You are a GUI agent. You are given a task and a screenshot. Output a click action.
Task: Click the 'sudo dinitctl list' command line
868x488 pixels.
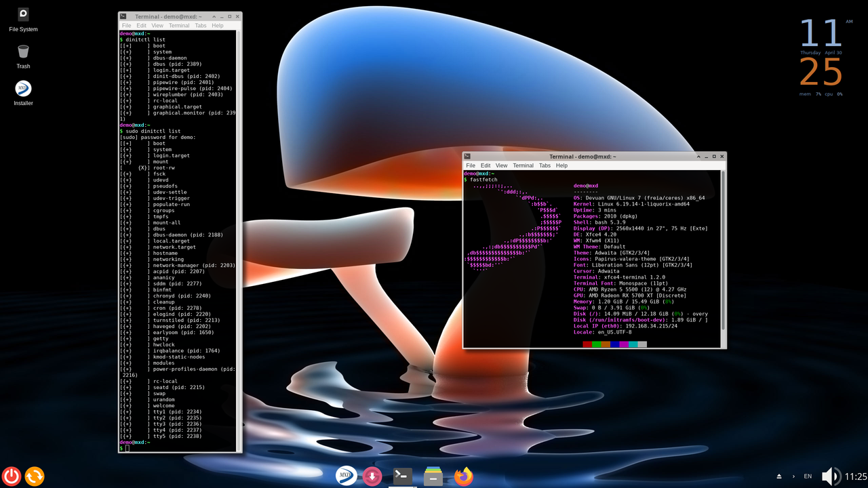pos(153,131)
